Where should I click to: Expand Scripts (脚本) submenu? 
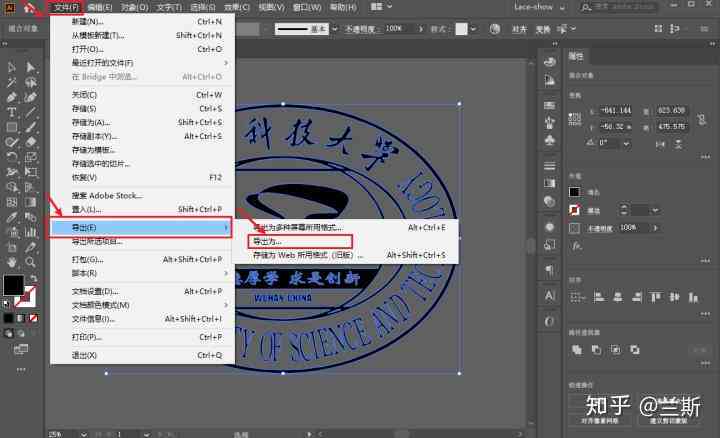point(142,273)
